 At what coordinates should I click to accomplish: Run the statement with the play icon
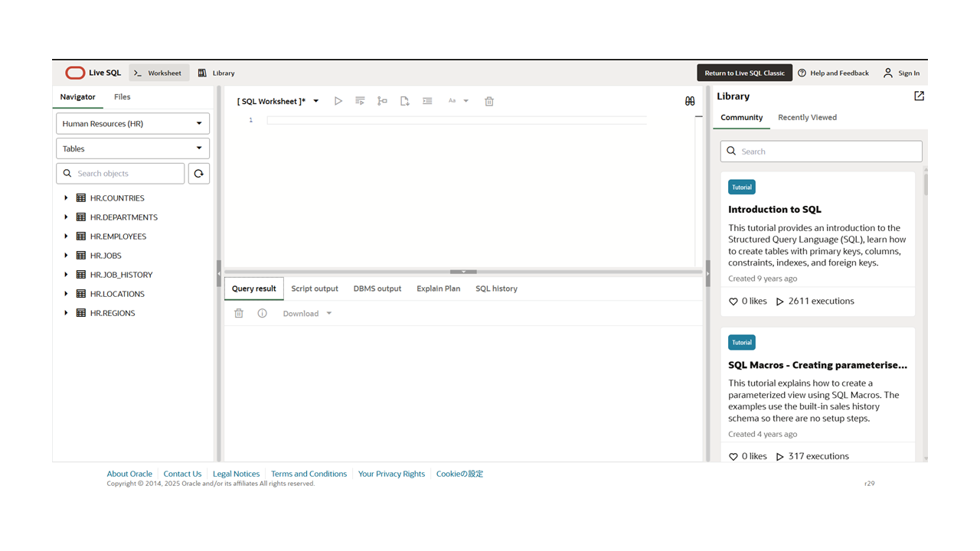pos(338,101)
